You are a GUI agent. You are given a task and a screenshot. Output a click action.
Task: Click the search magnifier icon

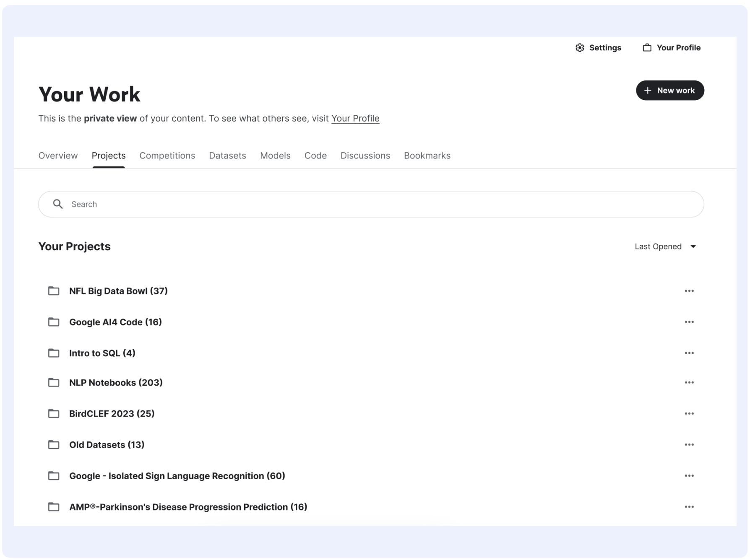(x=58, y=204)
